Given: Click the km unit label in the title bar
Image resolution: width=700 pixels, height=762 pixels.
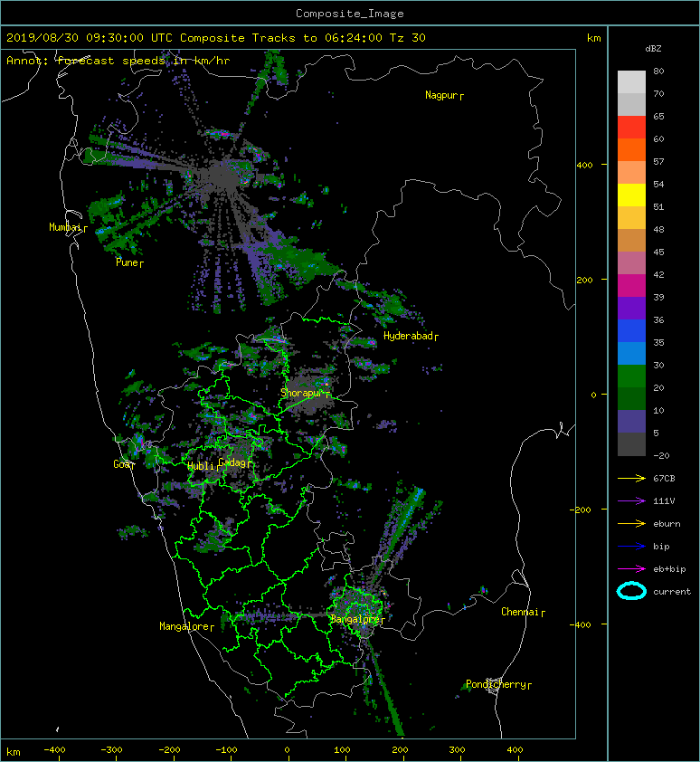Looking at the screenshot, I should point(593,38).
